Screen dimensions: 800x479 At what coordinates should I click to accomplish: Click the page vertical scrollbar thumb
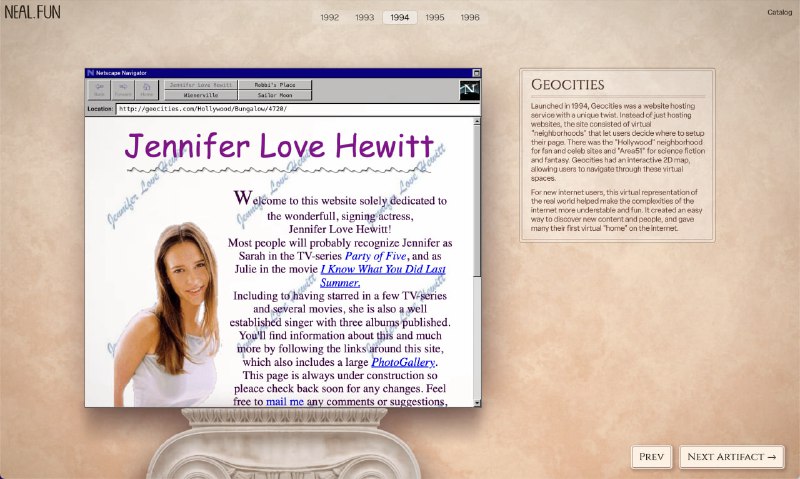point(477,201)
